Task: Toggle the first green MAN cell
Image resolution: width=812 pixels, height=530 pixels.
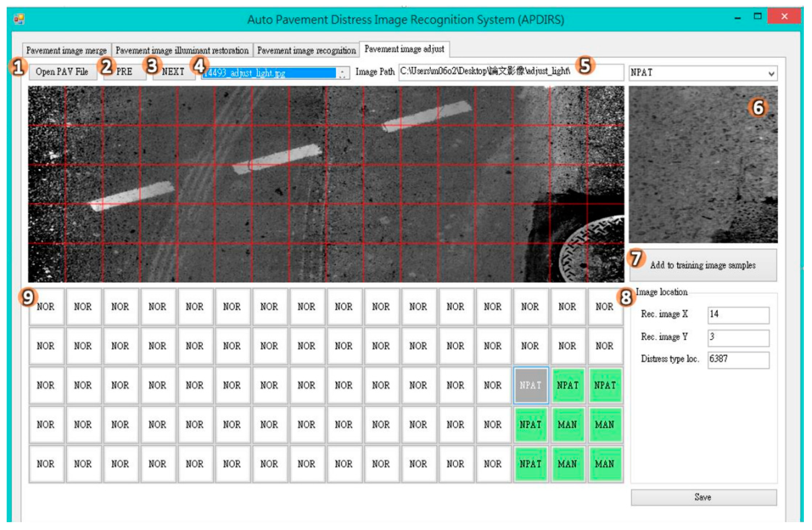Action: [x=567, y=425]
